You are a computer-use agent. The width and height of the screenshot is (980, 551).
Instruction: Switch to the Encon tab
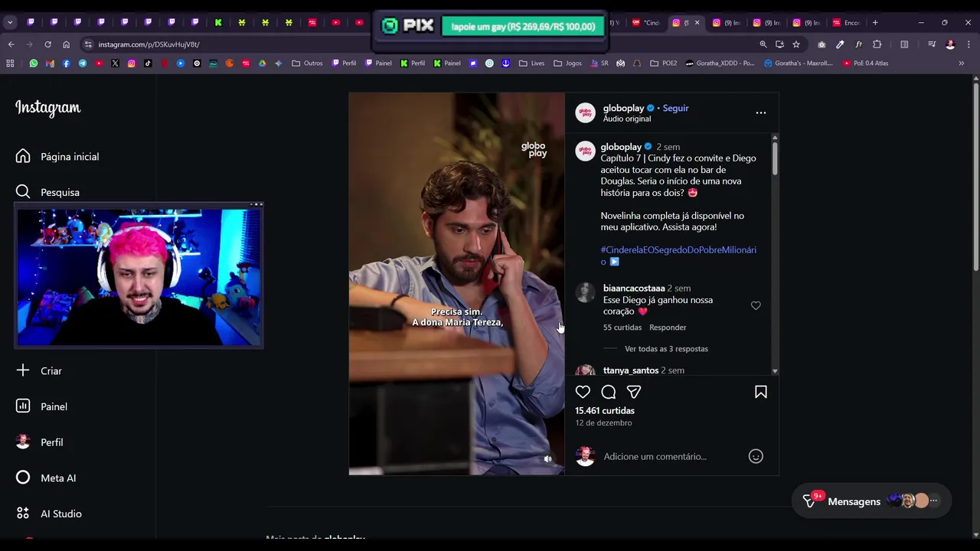[847, 23]
